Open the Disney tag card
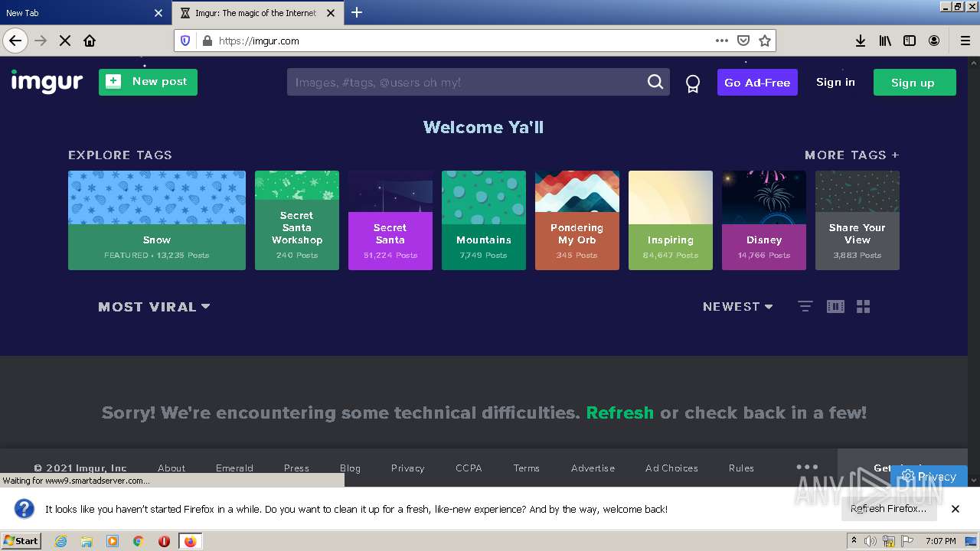This screenshot has width=980, height=551. [764, 220]
